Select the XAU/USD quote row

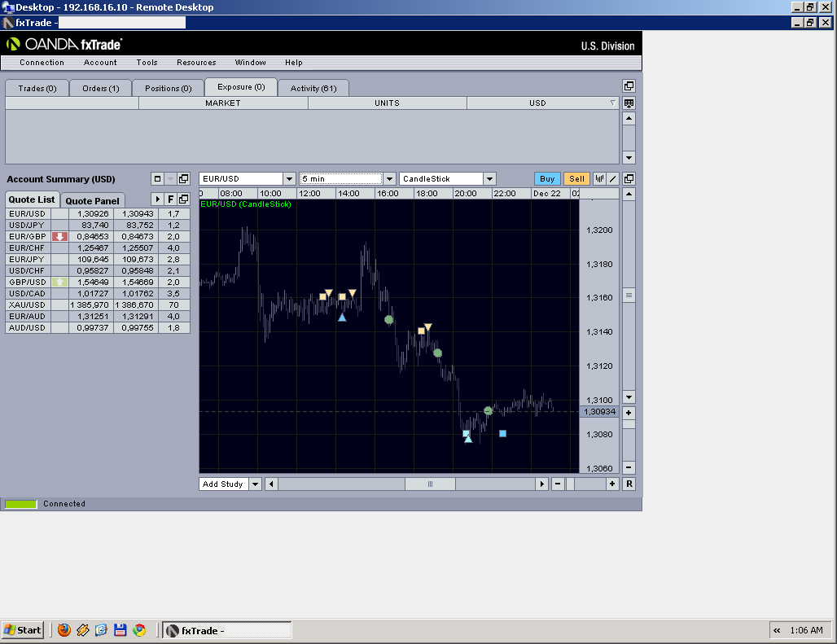pyautogui.click(x=98, y=304)
